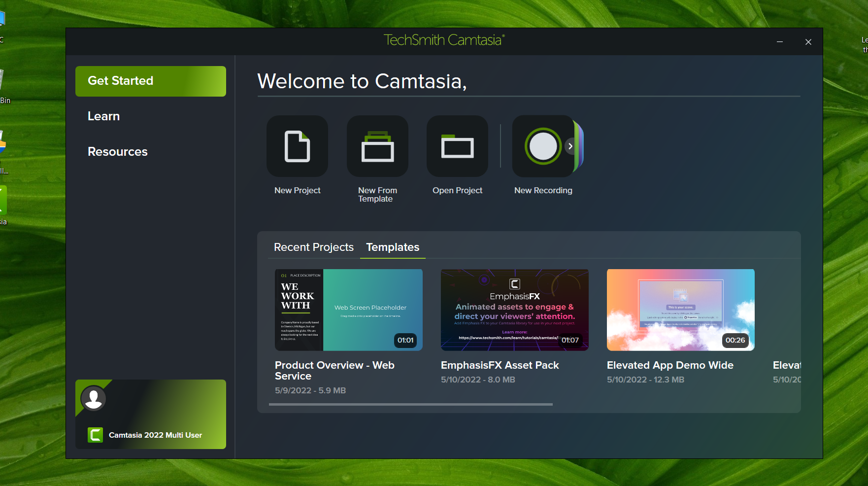Click the horizontal scrollbar under the templates
Image resolution: width=868 pixels, height=486 pixels.
click(x=410, y=404)
